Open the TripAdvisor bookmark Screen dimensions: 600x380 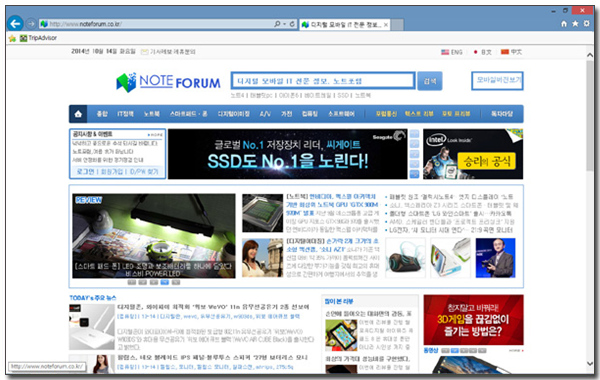[38, 38]
